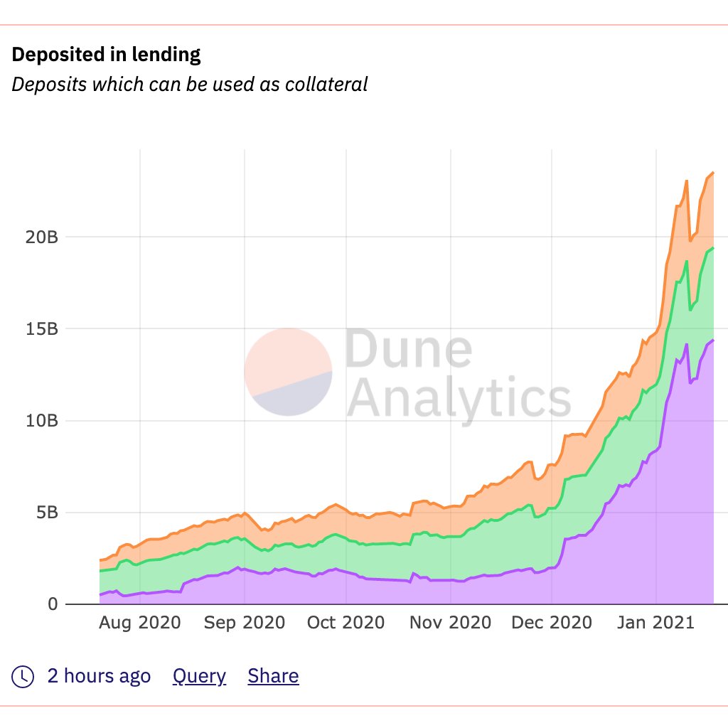Image resolution: width=728 pixels, height=728 pixels.
Task: Click the 15B y-axis label
Action: coord(42,329)
